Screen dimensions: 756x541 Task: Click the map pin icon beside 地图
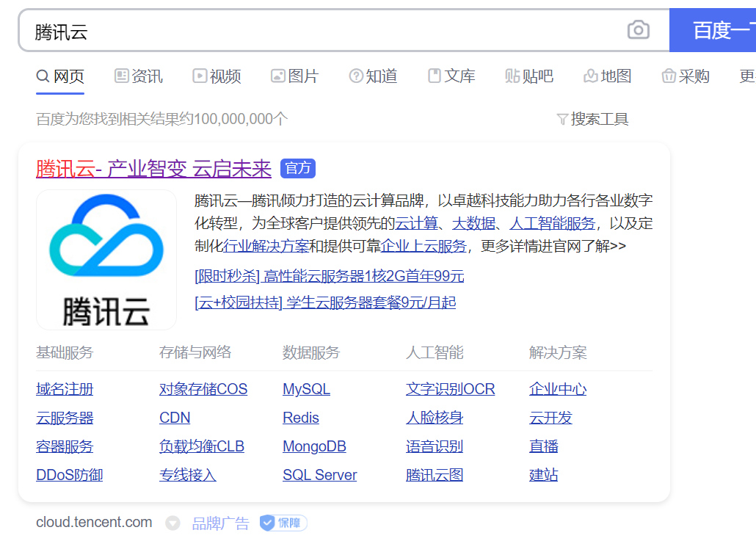589,76
